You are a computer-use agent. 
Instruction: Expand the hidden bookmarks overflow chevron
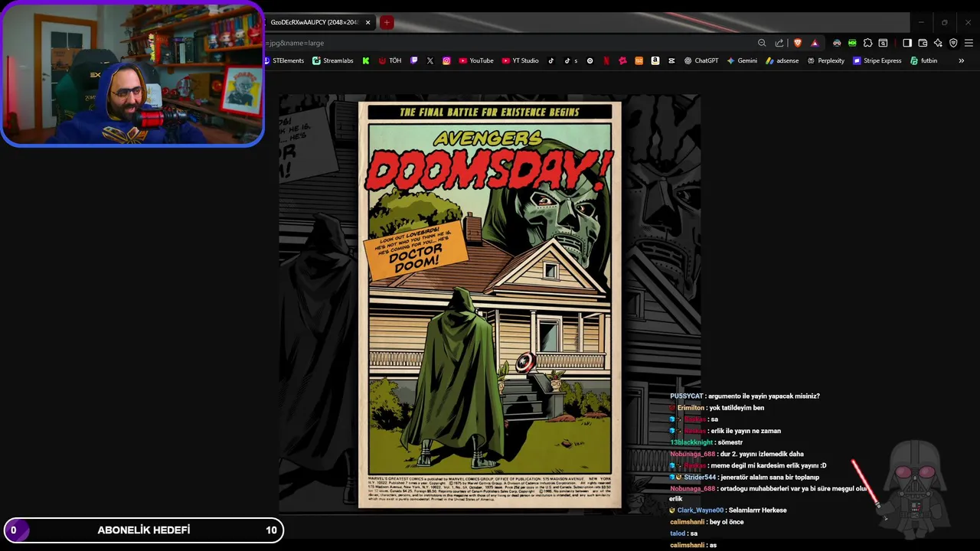[961, 60]
